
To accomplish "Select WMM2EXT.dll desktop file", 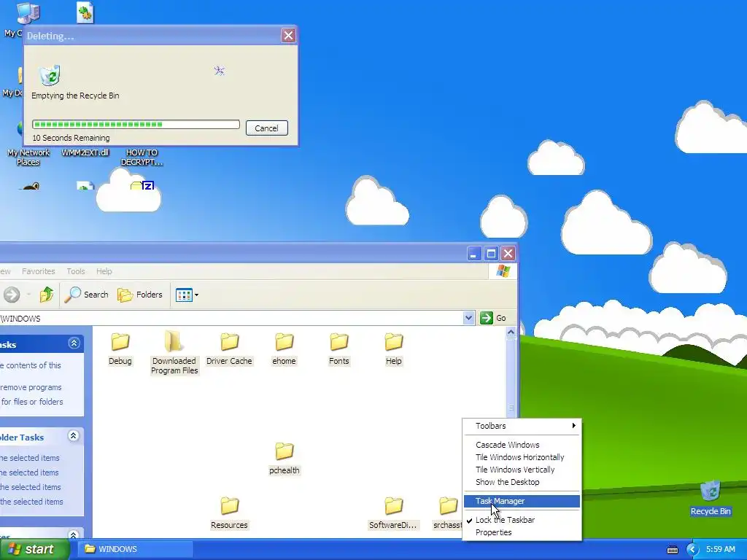I will click(x=85, y=152).
